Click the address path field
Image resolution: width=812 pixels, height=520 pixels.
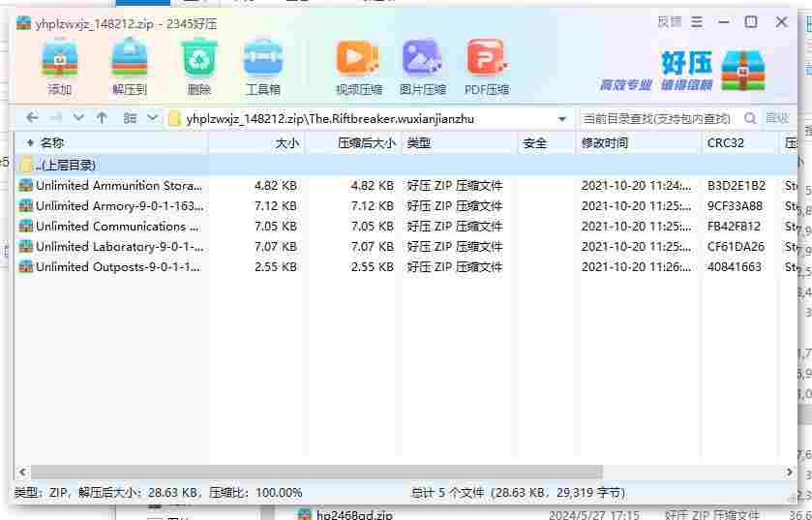(369, 119)
